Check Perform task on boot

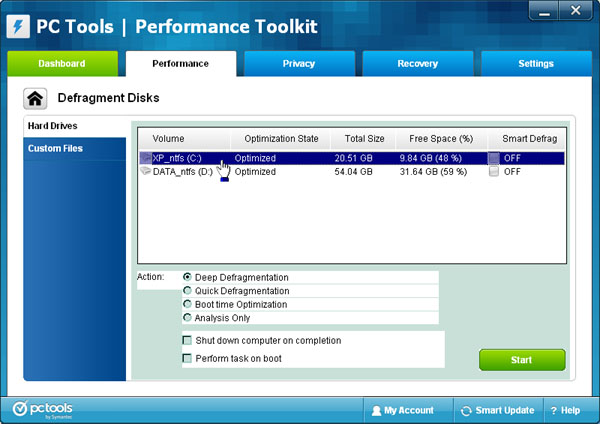pyautogui.click(x=187, y=358)
